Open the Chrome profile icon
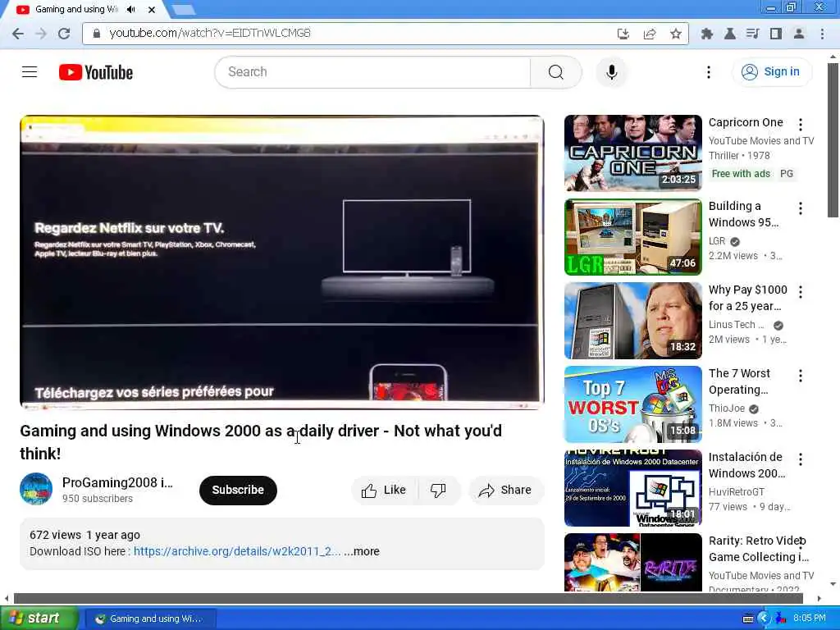Screen dimensions: 840x630 pos(798,34)
